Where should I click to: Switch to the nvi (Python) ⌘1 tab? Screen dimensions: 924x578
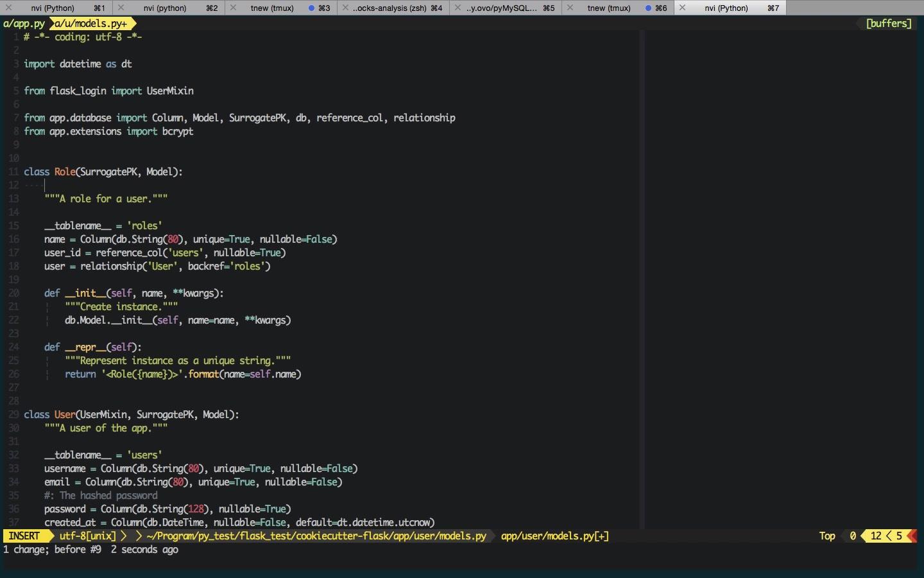coord(56,8)
